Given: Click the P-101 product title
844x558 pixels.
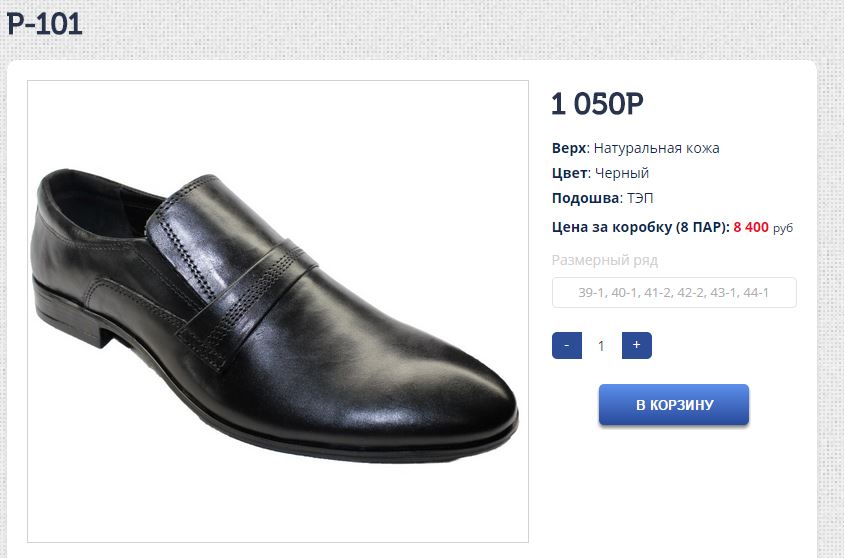Looking at the screenshot, I should [x=45, y=23].
